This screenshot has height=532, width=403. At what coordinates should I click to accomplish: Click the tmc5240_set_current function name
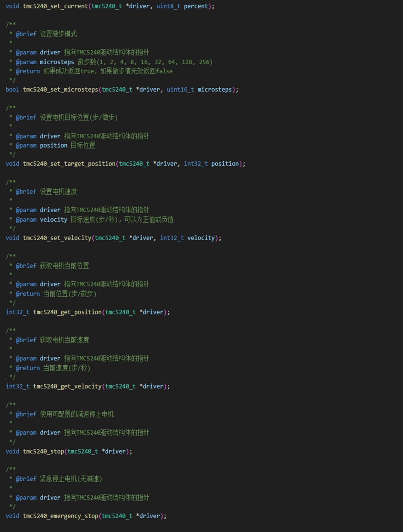click(55, 6)
